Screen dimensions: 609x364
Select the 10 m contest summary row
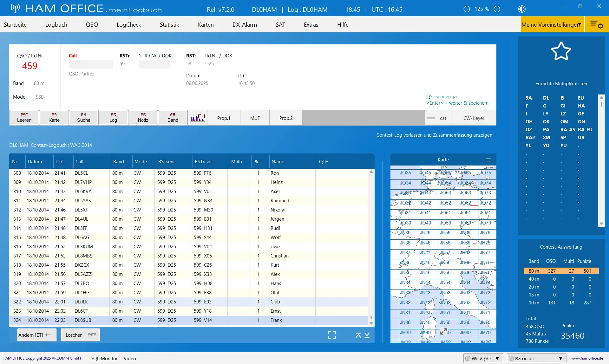click(x=561, y=303)
